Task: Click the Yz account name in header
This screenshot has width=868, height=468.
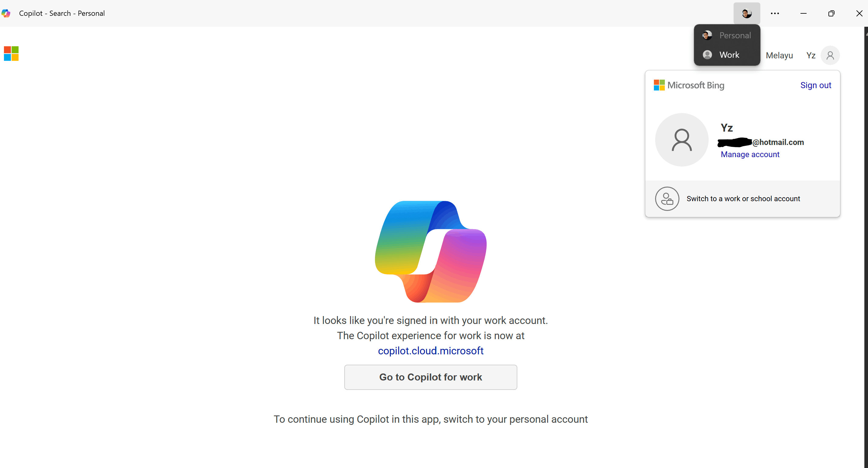Action: point(811,56)
